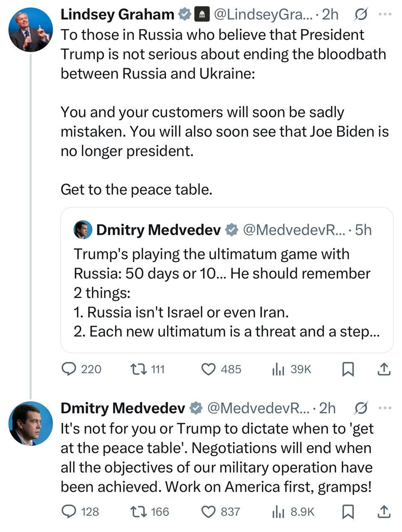This screenshot has width=402, height=532.
Task: Open Lindsey Graham's profile picture
Action: 30,30
